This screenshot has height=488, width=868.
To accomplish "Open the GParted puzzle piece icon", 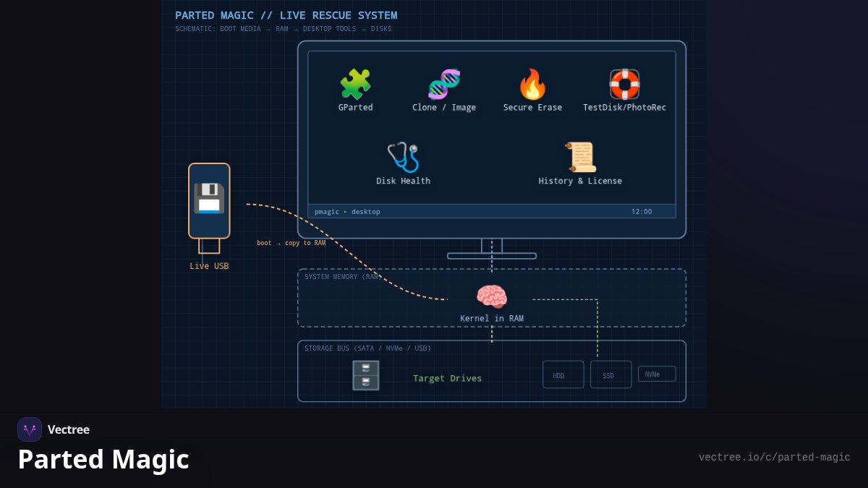I will coord(355,85).
